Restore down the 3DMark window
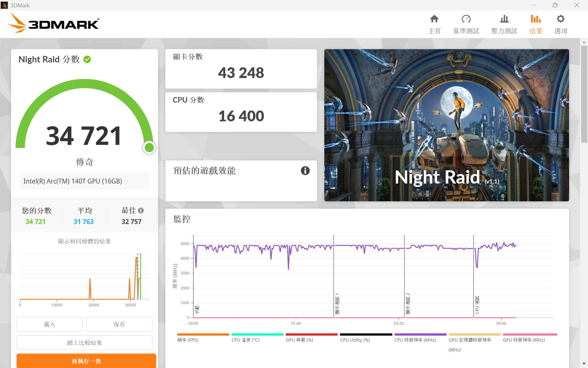 point(555,5)
